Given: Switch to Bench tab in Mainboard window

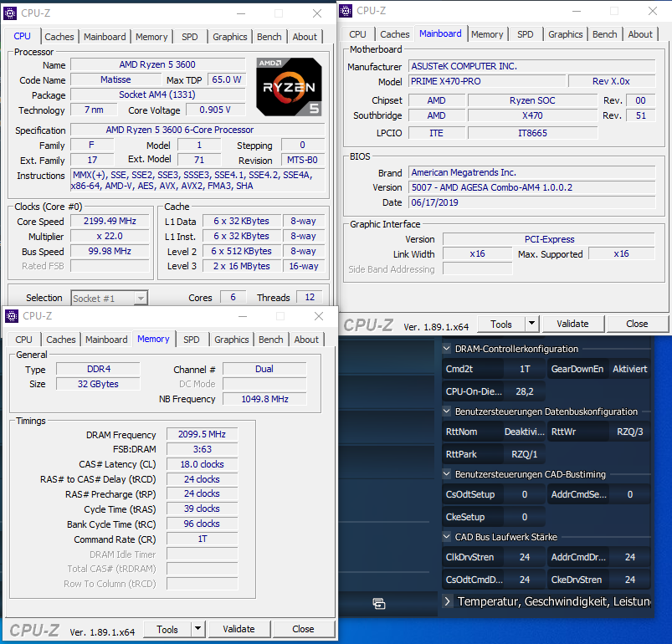Looking at the screenshot, I should coord(605,34).
